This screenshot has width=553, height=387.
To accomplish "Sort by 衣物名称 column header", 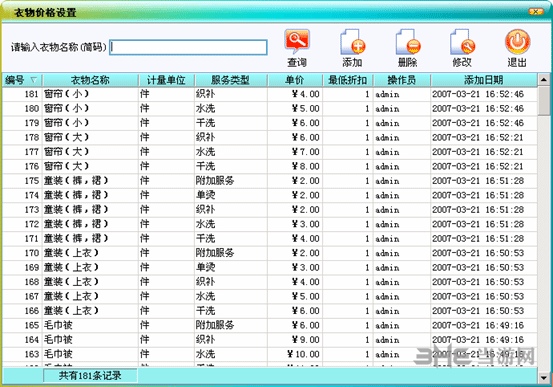I will [90, 80].
